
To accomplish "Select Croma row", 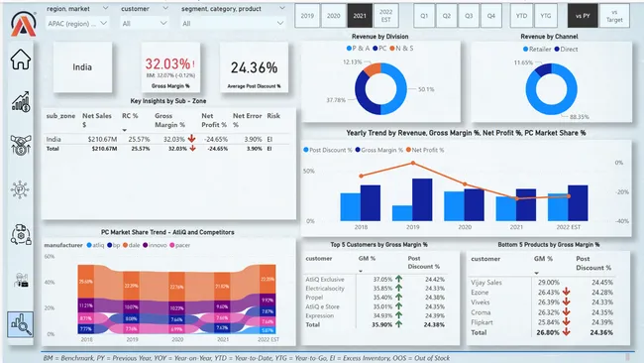I will (x=543, y=312).
